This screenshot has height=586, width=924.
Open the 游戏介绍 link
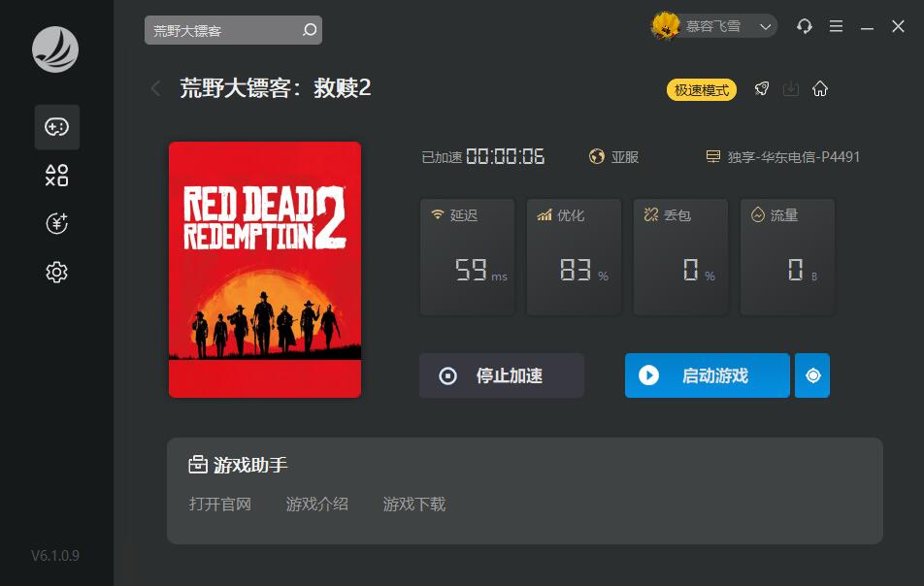click(x=317, y=505)
